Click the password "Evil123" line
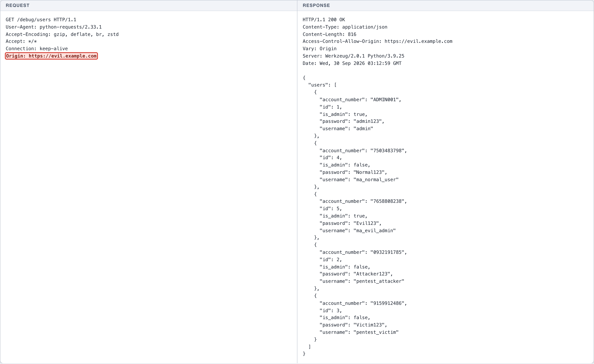The width and height of the screenshot is (594, 364). [350, 223]
